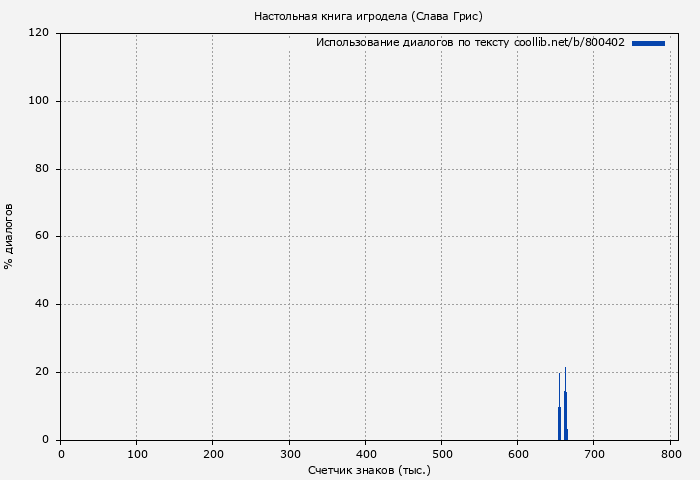700x480 pixels.
Task: Select the 60 tick on the y-axis
Action: pos(43,237)
